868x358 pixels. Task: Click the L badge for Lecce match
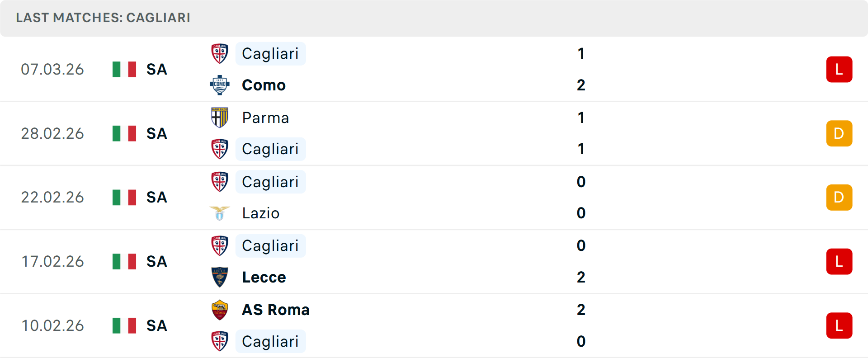839,262
